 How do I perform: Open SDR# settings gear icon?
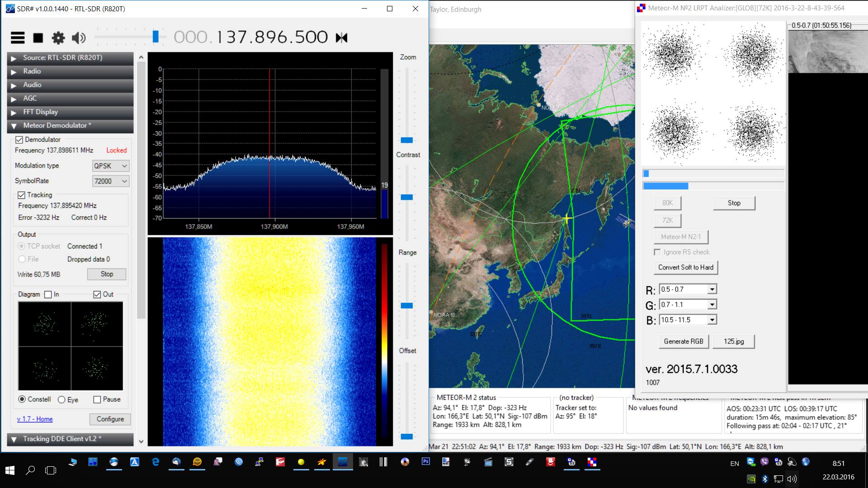pyautogui.click(x=58, y=38)
